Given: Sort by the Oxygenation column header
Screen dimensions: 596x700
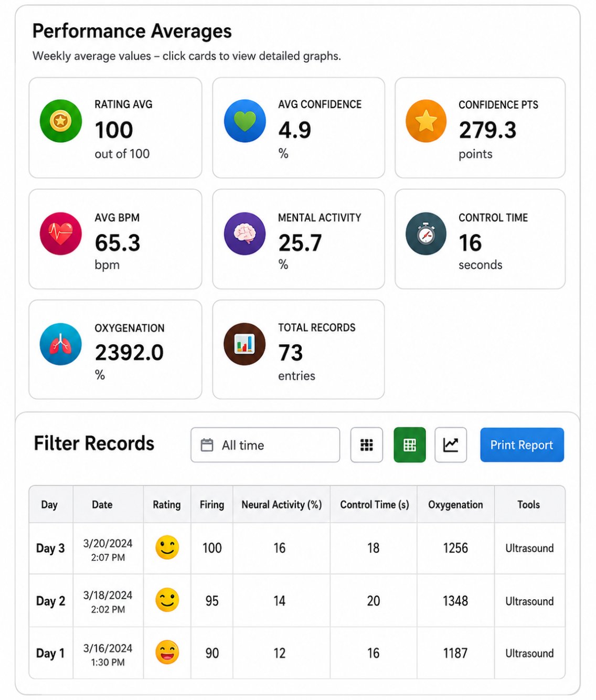Looking at the screenshot, I should [455, 504].
